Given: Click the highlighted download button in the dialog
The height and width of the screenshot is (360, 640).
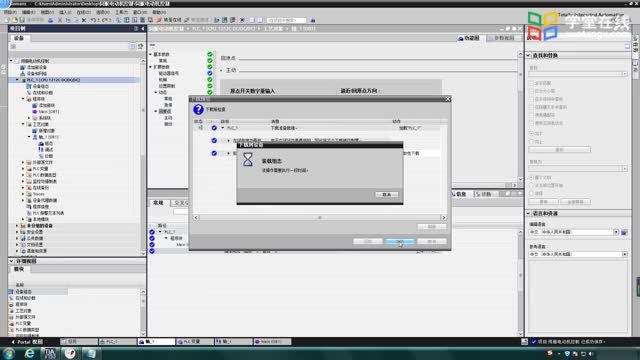Looking at the screenshot, I should pos(399,241).
